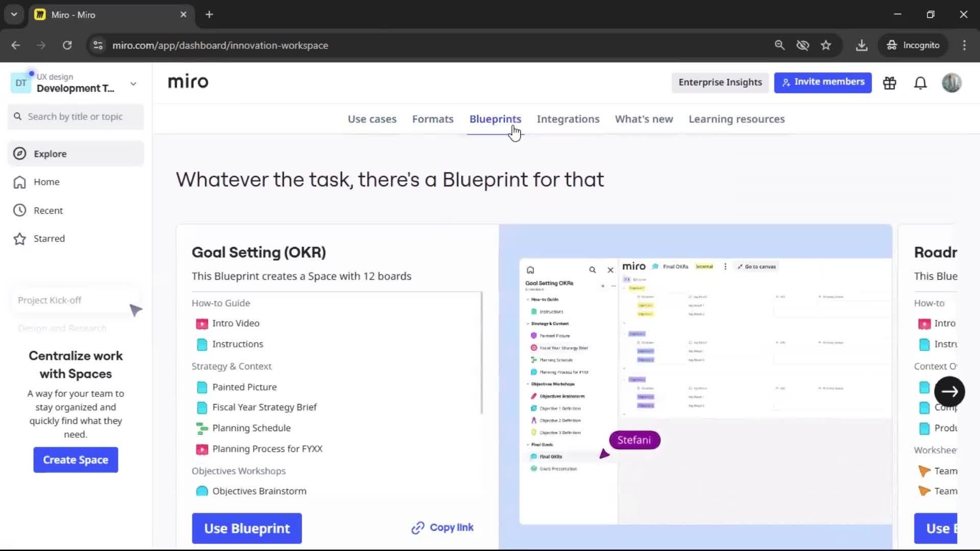Open the What's new tab

(644, 119)
